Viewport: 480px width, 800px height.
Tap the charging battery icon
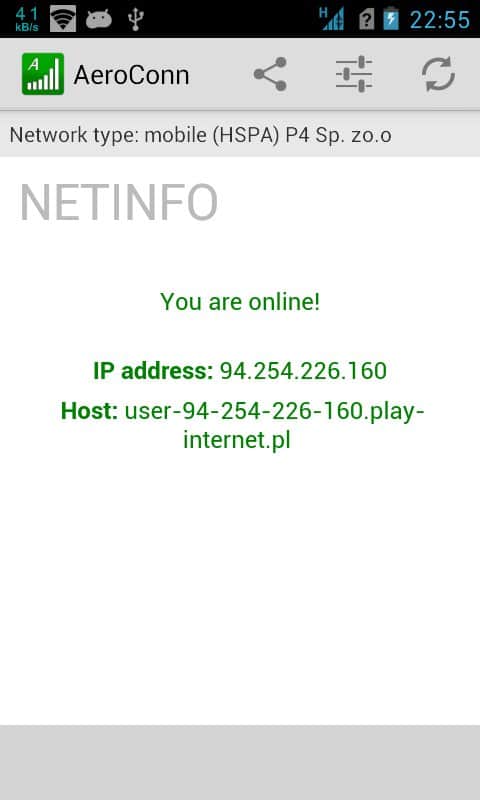pyautogui.click(x=391, y=19)
